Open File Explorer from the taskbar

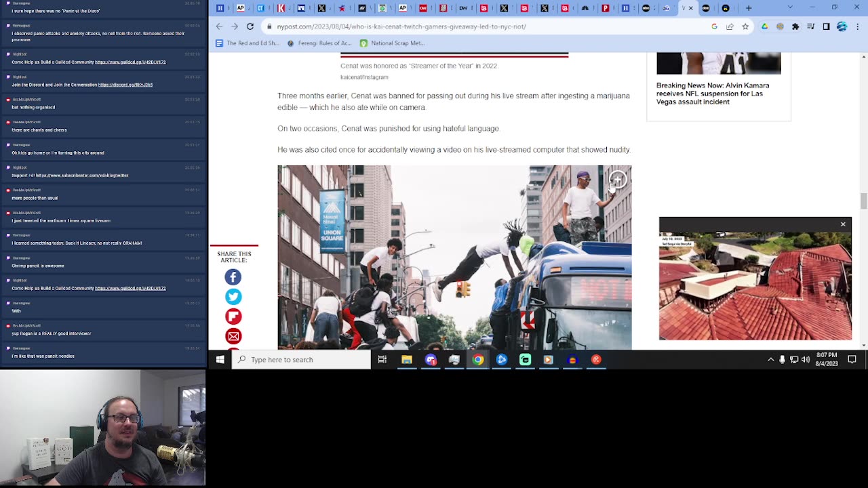[407, 360]
